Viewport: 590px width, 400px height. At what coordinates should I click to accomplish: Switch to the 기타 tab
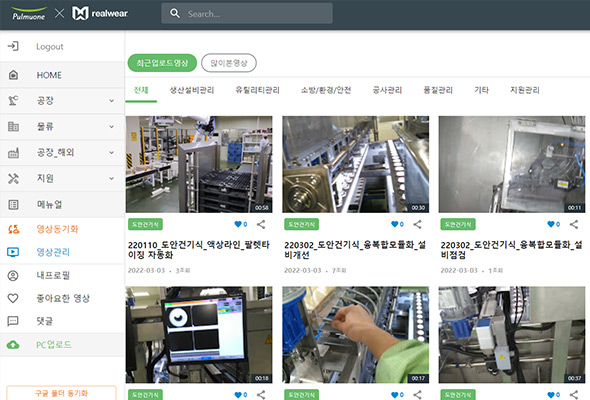482,90
